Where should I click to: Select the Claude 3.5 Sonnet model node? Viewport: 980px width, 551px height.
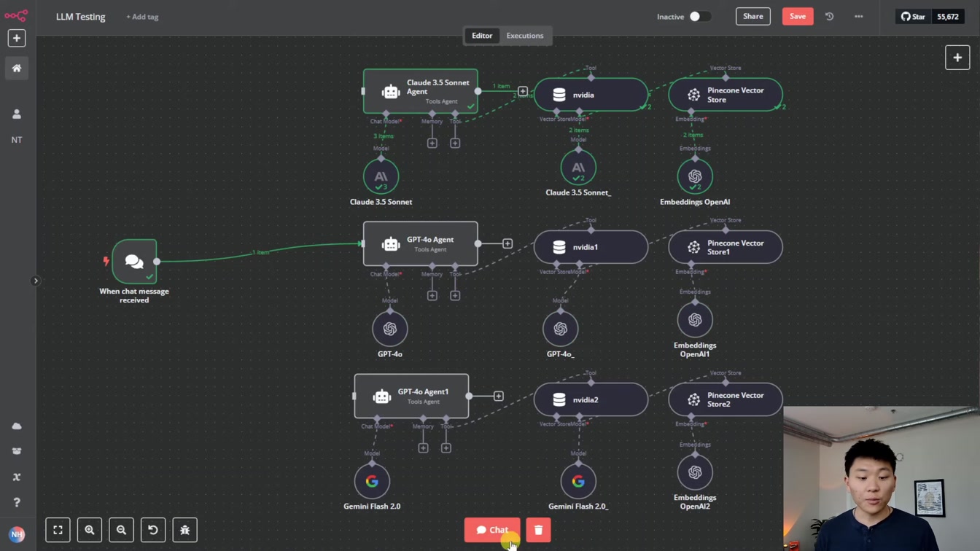point(381,176)
